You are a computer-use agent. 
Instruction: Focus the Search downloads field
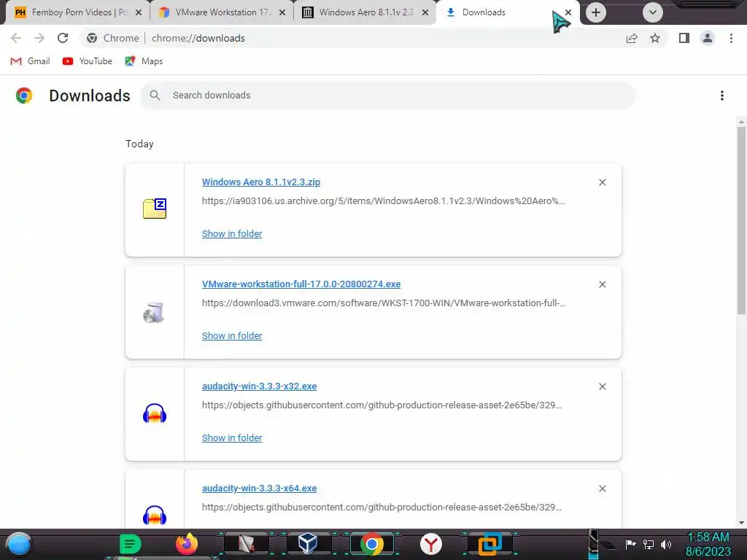[387, 96]
